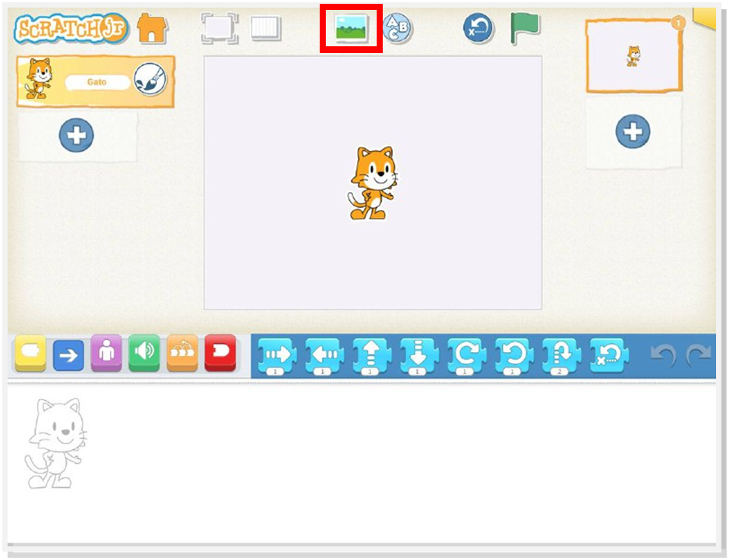Open the orange control blocks category

[x=182, y=353]
